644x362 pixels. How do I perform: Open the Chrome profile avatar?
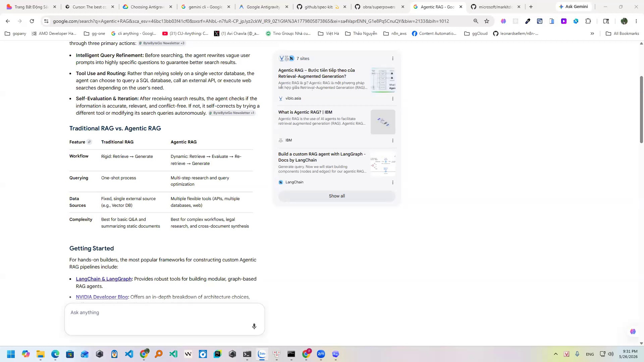(624, 21)
